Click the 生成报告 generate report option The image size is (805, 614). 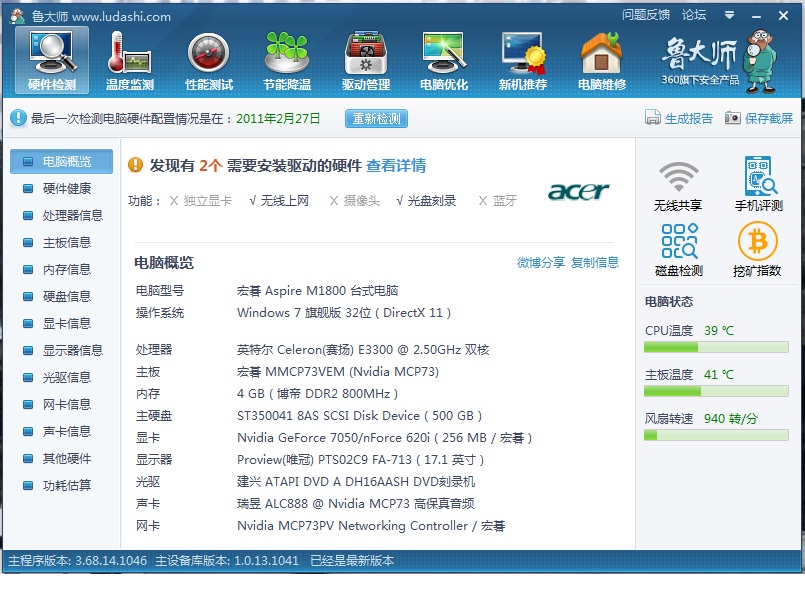680,119
